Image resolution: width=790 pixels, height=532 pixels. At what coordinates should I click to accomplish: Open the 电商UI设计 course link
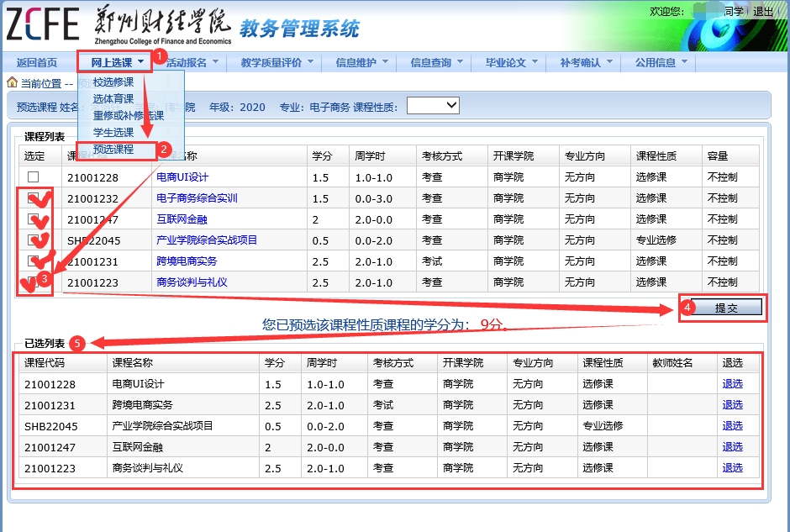[x=182, y=176]
